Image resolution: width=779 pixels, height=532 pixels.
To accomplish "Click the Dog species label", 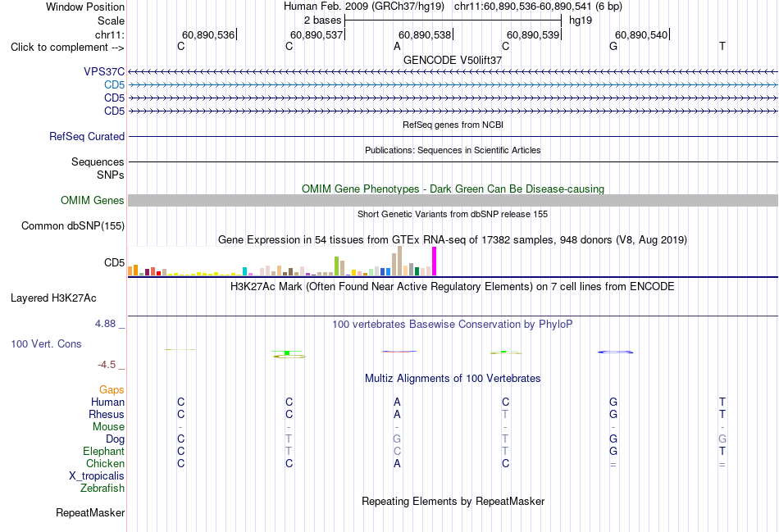I will click(x=115, y=439).
